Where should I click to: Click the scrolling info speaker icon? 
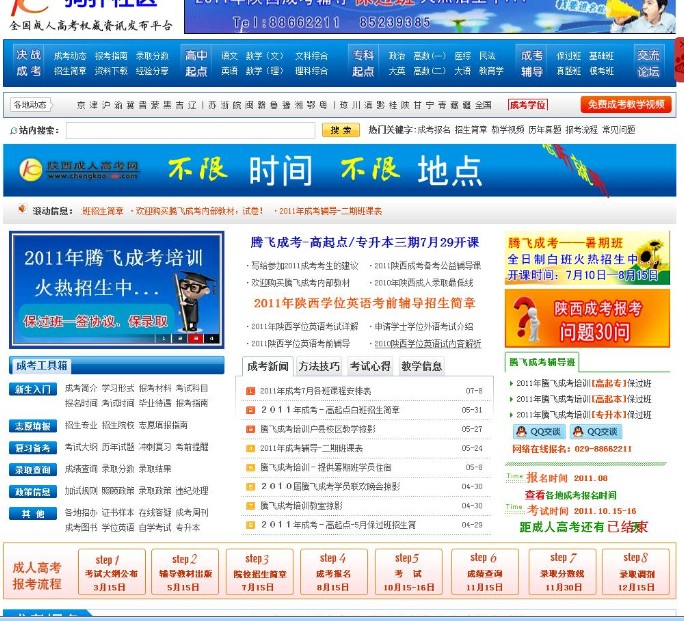22,209
